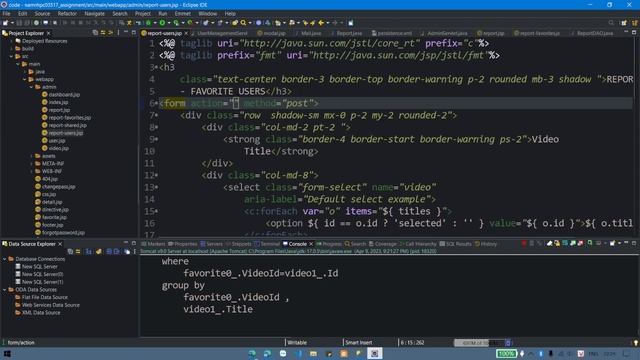Close the Data Source Explorer view
The width and height of the screenshot is (640, 360).
click(60, 244)
